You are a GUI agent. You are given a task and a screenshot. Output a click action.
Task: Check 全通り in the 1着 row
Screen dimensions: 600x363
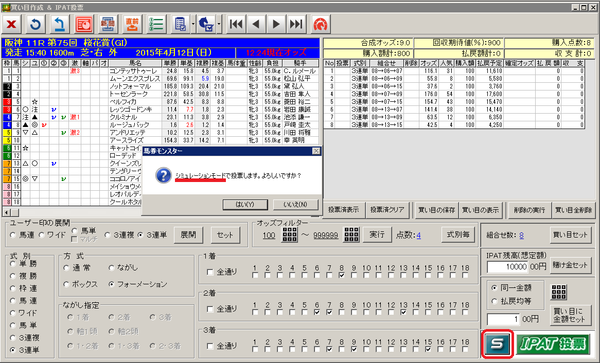coord(210,272)
